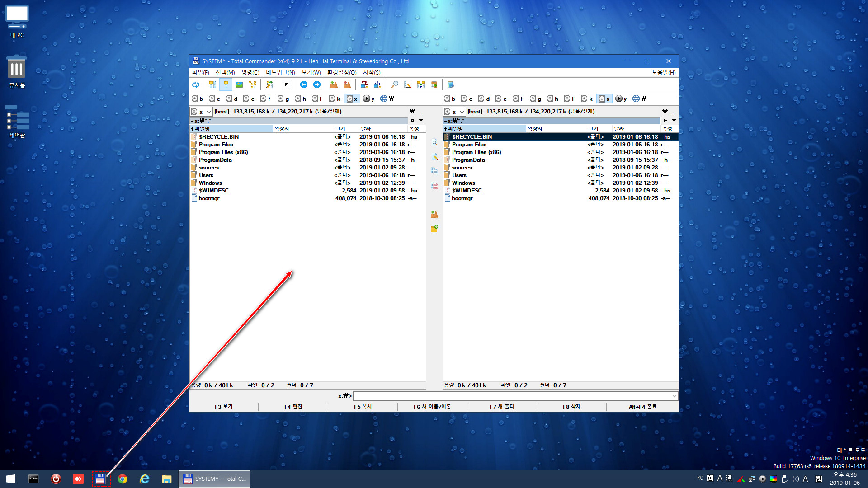Open the Notepad icon in toolbar
Viewport: 868px width, 488px height.
(451, 84)
